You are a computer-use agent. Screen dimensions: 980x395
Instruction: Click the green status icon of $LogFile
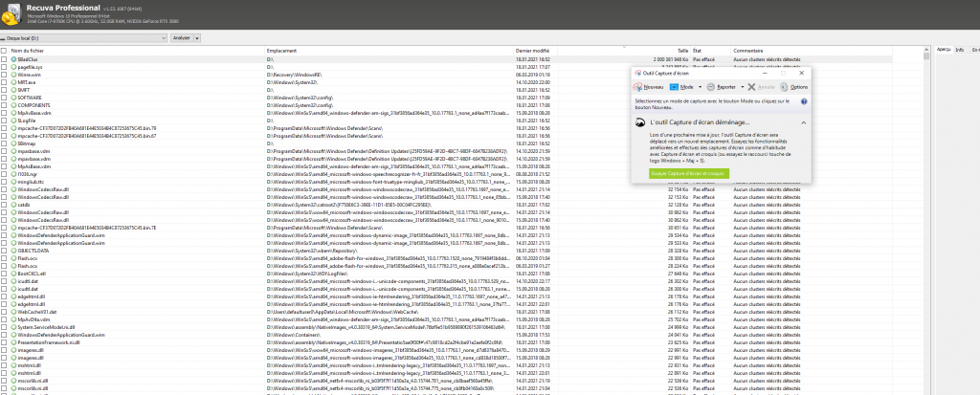tap(13, 120)
